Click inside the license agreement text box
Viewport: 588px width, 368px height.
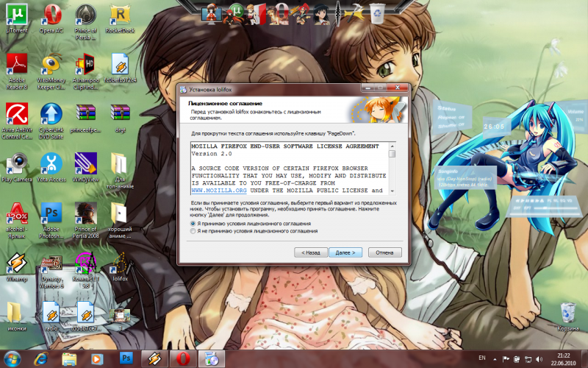click(x=290, y=169)
